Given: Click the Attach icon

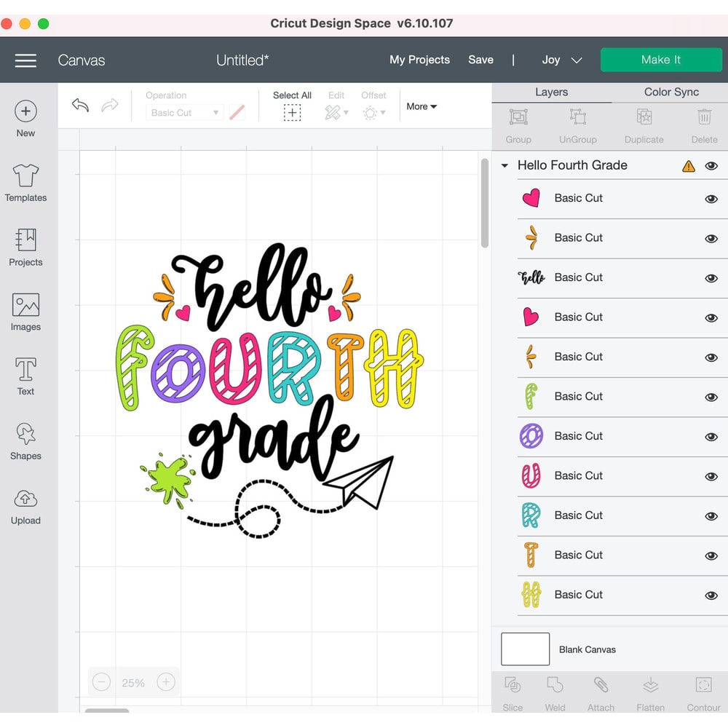Looking at the screenshot, I should tap(600, 690).
